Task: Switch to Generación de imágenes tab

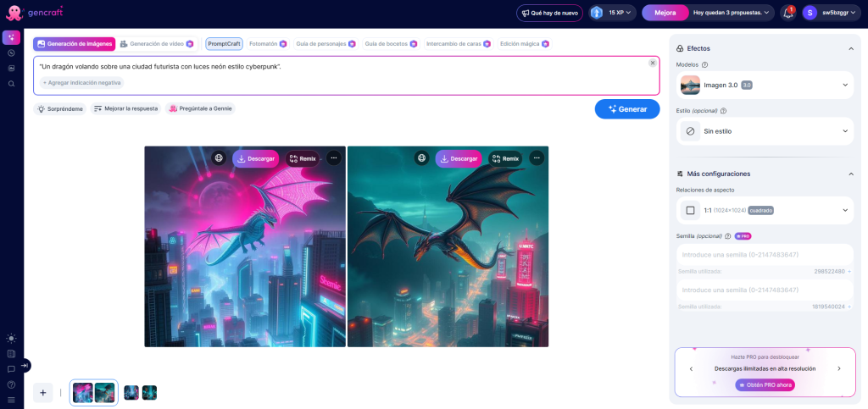Action: coord(75,44)
